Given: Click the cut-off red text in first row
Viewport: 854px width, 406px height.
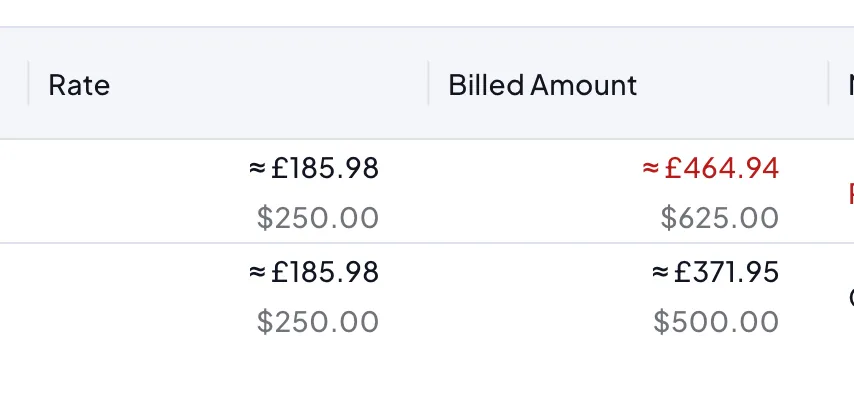Looking at the screenshot, I should [850, 192].
